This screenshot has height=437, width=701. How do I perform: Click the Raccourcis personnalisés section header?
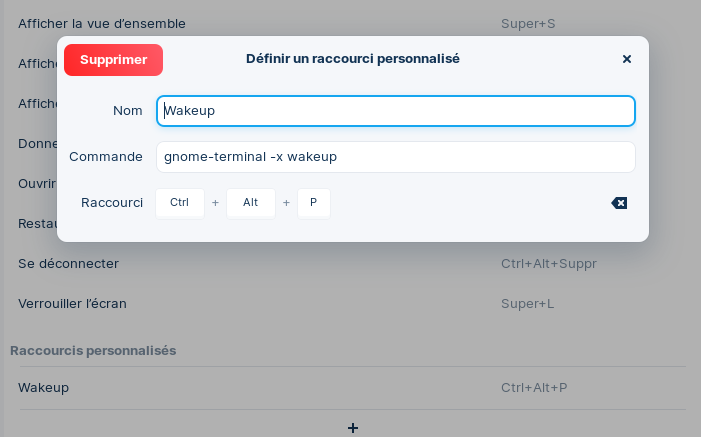[93, 351]
